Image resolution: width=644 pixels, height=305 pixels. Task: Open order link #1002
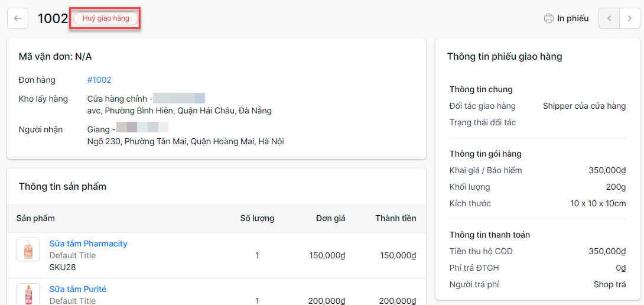(99, 80)
